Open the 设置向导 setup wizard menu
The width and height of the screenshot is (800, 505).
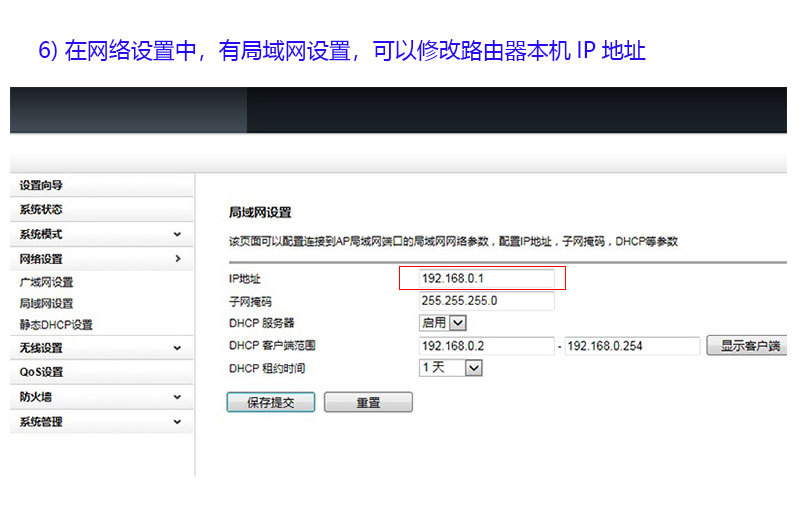coord(42,185)
